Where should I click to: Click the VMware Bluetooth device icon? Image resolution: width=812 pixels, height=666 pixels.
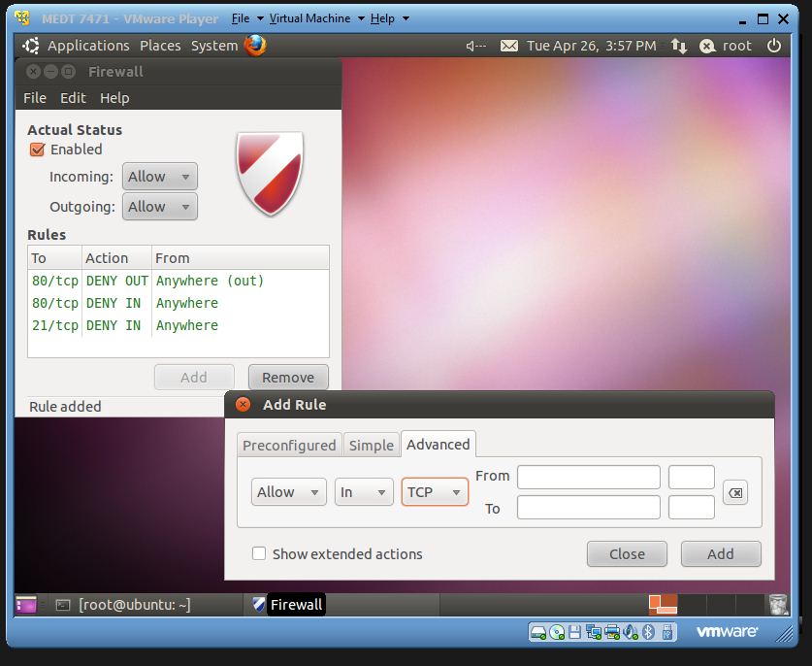(648, 632)
